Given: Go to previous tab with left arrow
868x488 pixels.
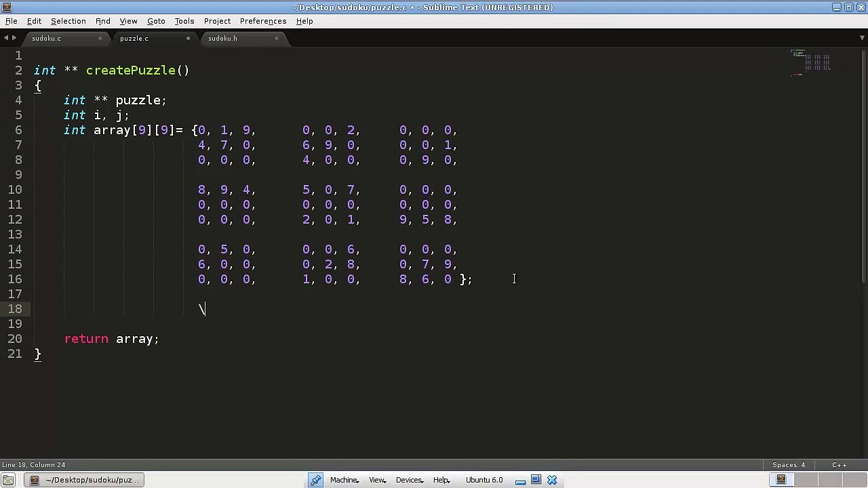Looking at the screenshot, I should point(6,39).
